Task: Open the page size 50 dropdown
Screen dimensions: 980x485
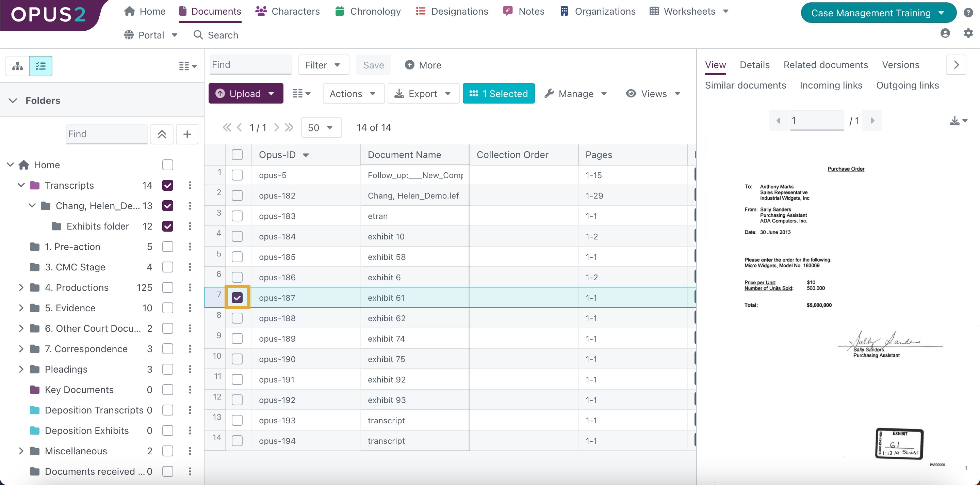Action: (321, 127)
